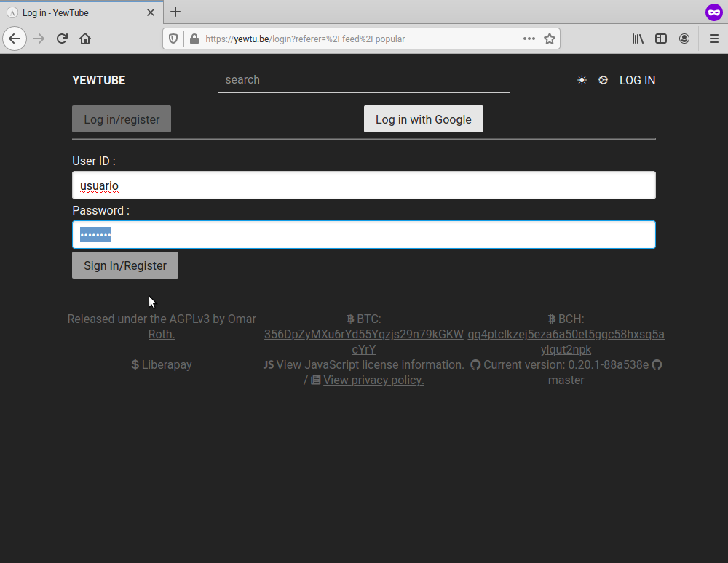The height and width of the screenshot is (563, 728).
Task: Click the YEWTUBE home logo
Action: [99, 80]
